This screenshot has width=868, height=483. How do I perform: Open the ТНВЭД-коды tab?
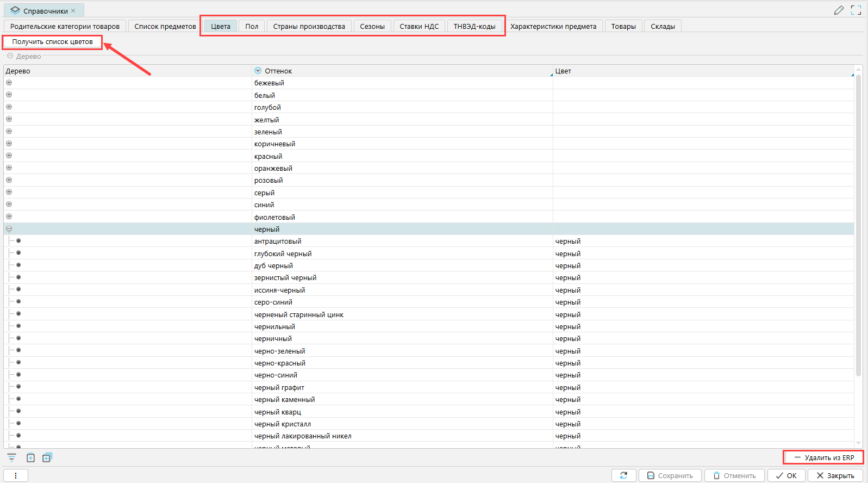(474, 26)
